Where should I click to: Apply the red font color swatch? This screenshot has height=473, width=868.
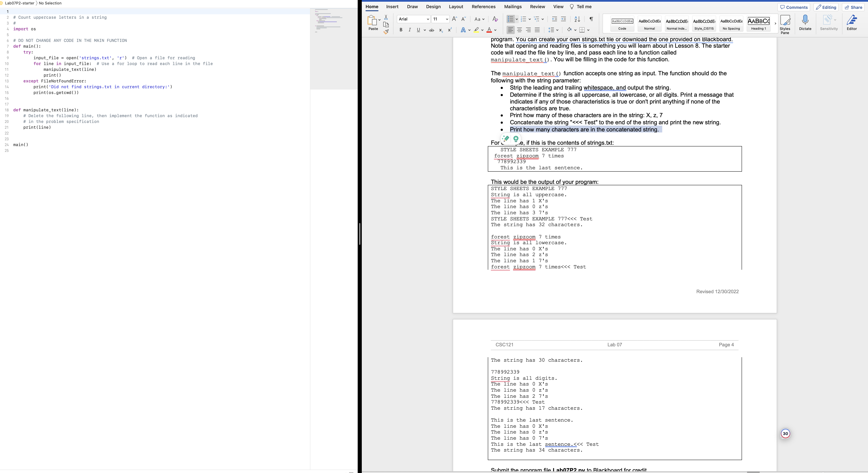click(x=489, y=30)
